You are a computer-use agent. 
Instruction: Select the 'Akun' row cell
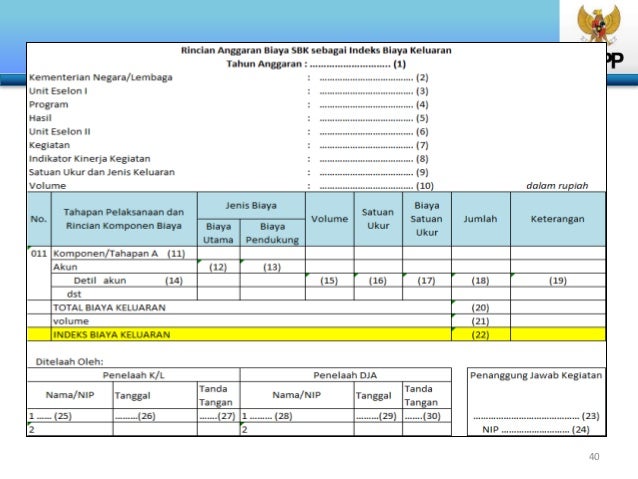124,267
